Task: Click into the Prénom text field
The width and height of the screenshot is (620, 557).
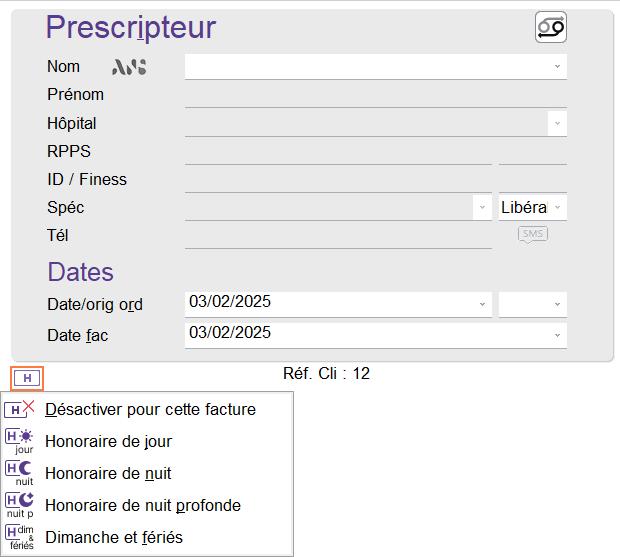Action: (x=375, y=95)
